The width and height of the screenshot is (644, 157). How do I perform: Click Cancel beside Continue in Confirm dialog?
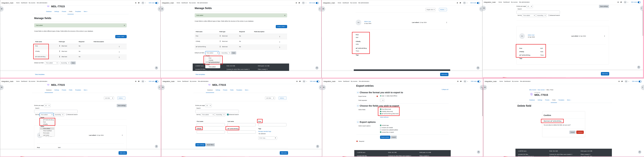573,132
